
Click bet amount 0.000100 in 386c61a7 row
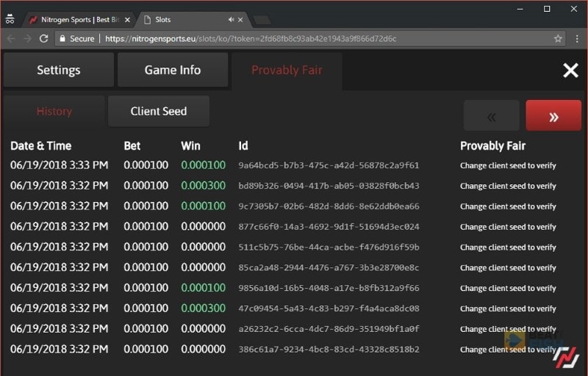(x=146, y=349)
